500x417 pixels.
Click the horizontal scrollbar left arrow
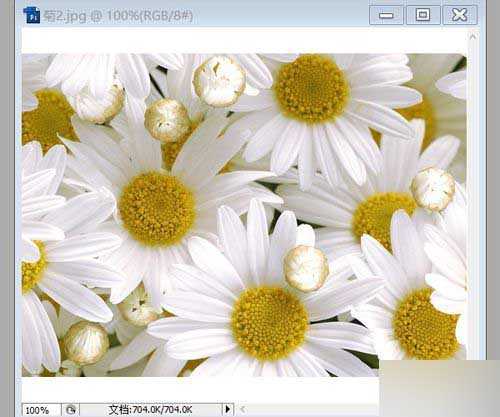point(243,409)
